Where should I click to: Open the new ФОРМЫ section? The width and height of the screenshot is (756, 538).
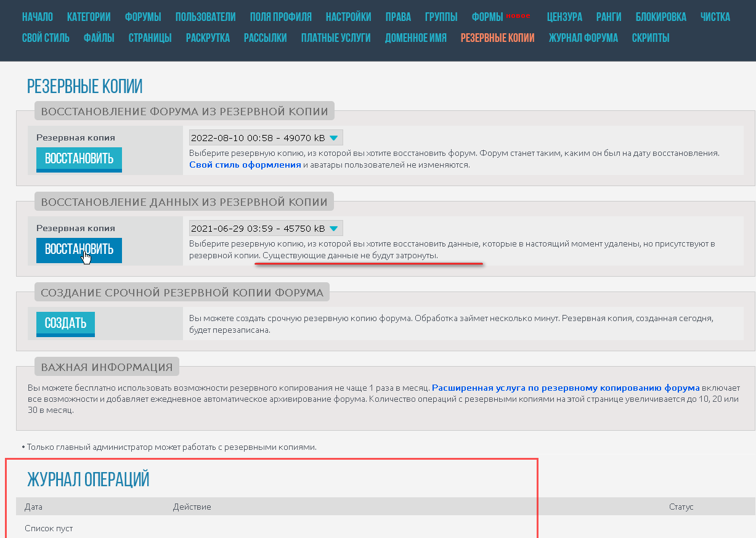coord(489,17)
